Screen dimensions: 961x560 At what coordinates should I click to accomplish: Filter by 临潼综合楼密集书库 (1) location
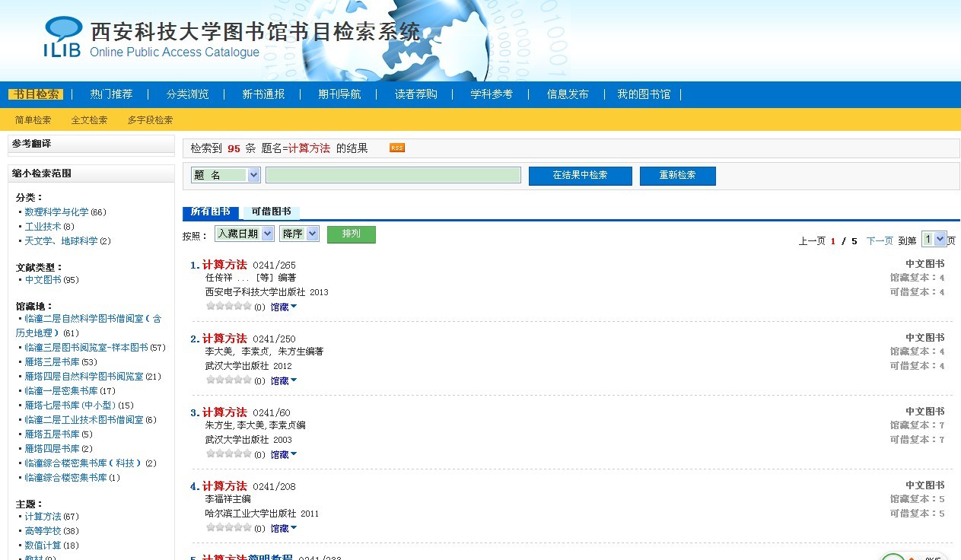click(65, 478)
